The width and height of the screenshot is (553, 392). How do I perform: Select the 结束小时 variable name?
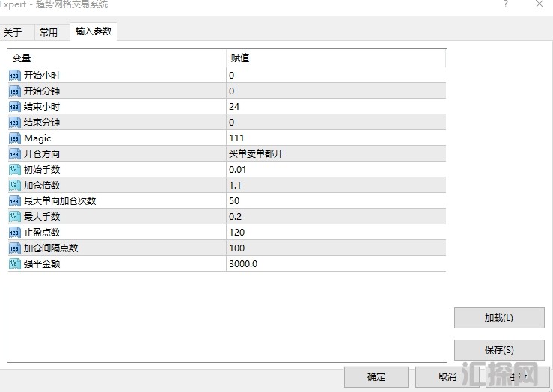click(42, 107)
